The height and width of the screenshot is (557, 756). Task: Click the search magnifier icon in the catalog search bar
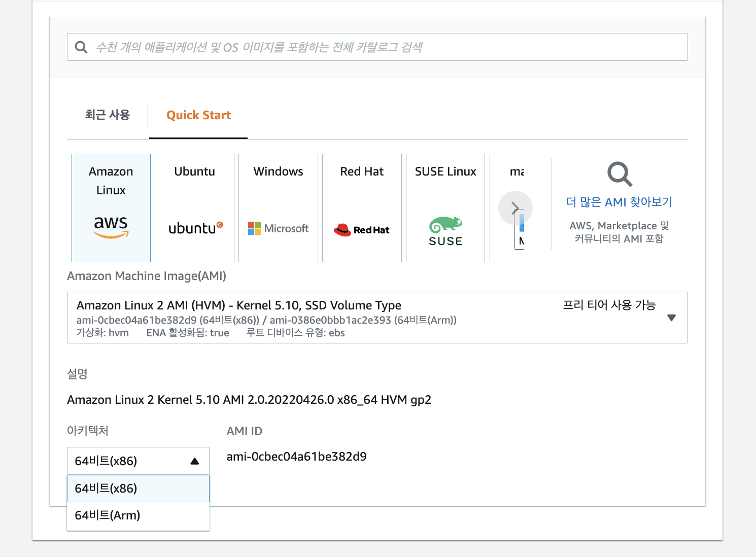[x=81, y=47]
